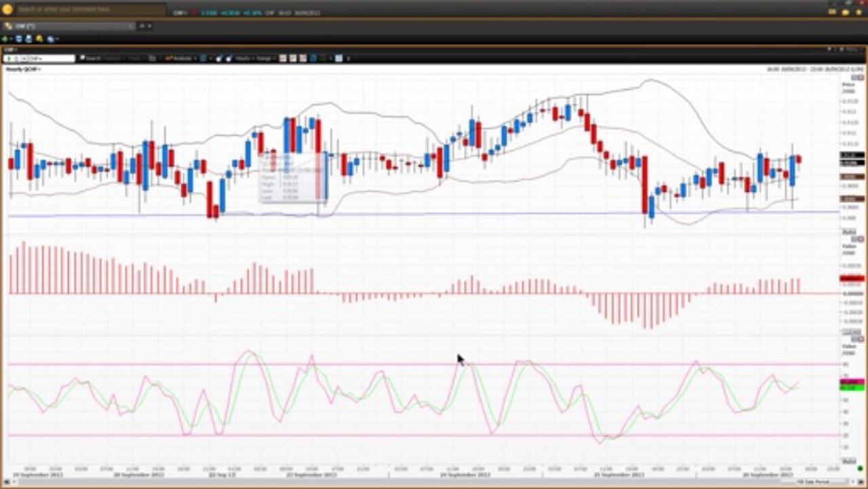The width and height of the screenshot is (868, 489).
Task: Click the favorites star icon top right
Action: point(858,12)
